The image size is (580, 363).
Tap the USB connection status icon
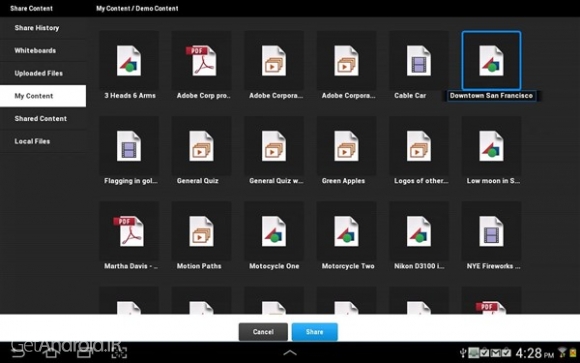pyautogui.click(x=463, y=353)
